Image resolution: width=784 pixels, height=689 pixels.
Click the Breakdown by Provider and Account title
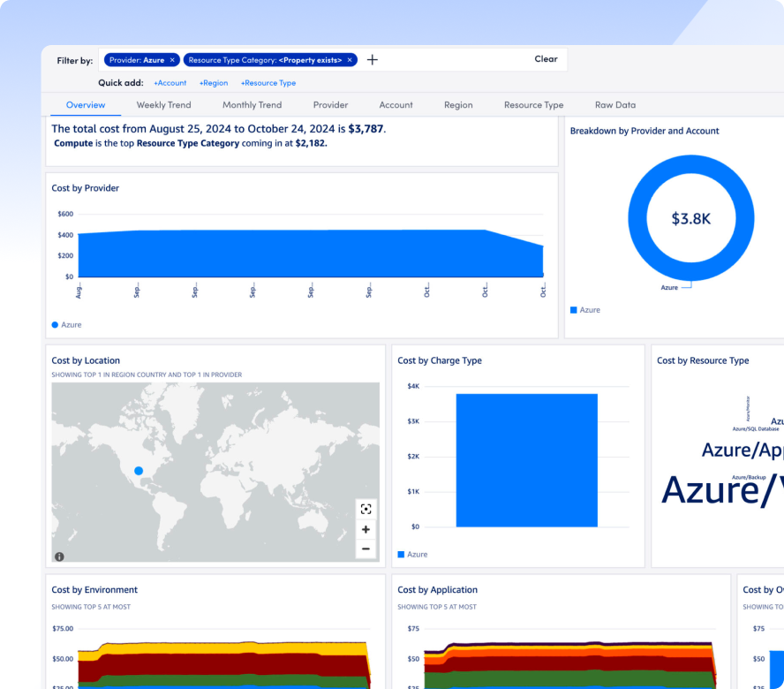tap(645, 131)
